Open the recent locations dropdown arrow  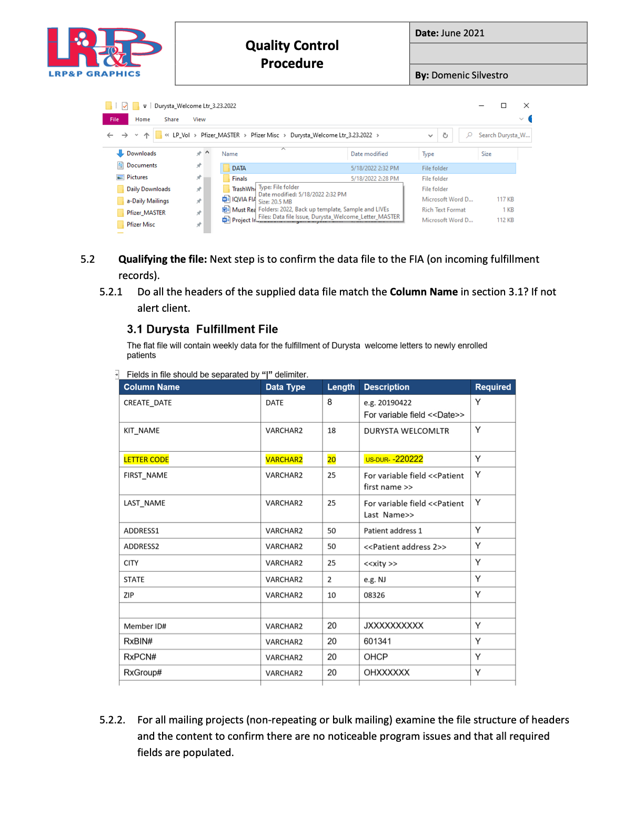click(x=136, y=135)
